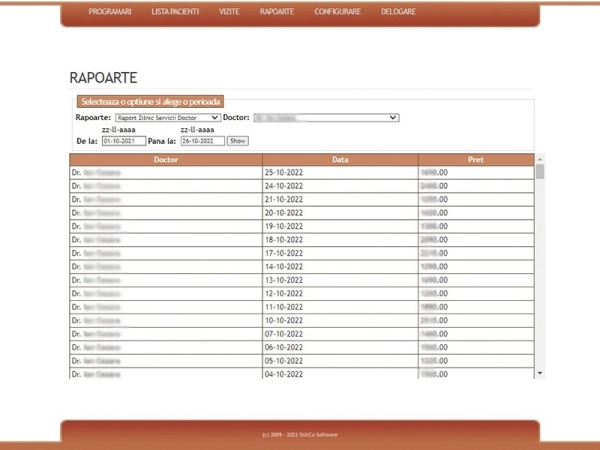Click the 'Pana la' end date field
The width and height of the screenshot is (600, 450).
coord(203,141)
